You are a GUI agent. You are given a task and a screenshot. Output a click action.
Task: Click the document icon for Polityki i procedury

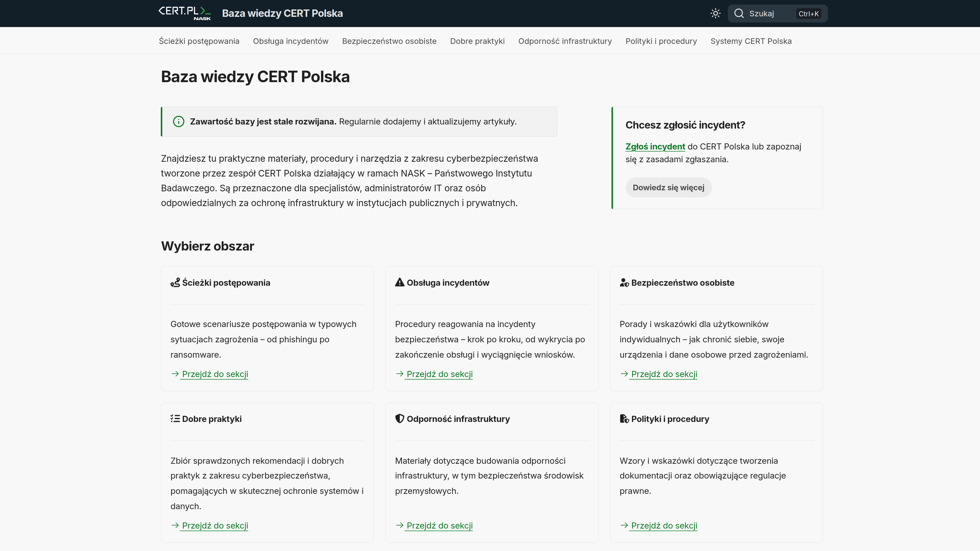pyautogui.click(x=624, y=419)
